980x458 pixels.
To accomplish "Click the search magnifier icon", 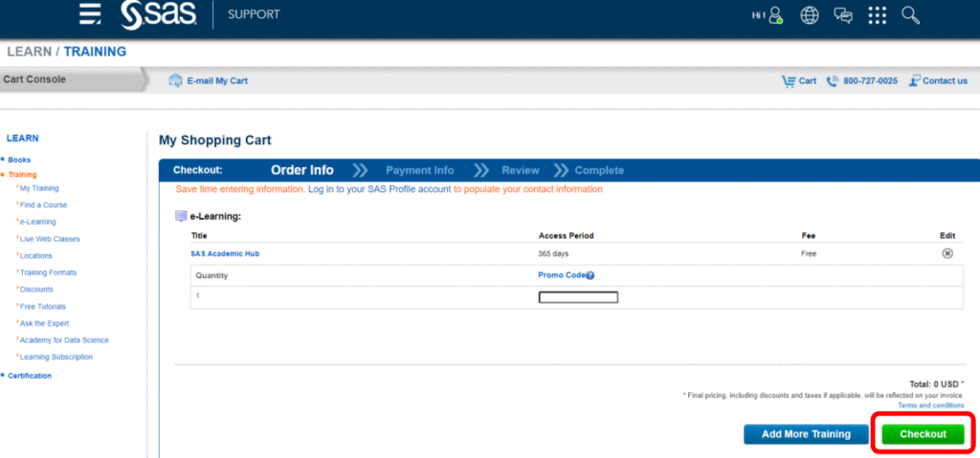I will pyautogui.click(x=910, y=15).
